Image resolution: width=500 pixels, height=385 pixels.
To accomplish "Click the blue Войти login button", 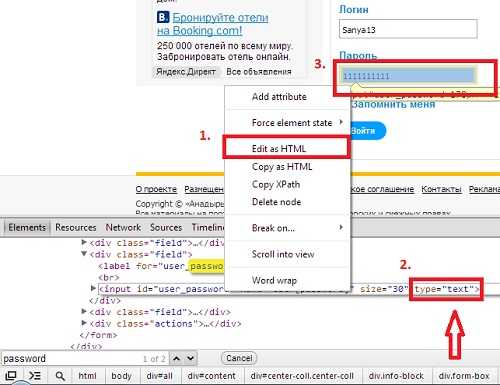I will tap(368, 131).
